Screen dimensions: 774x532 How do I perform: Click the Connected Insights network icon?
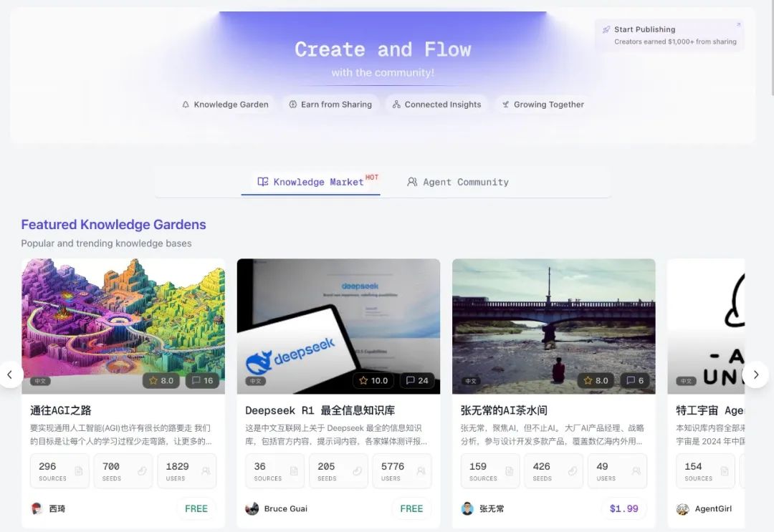[x=396, y=105]
